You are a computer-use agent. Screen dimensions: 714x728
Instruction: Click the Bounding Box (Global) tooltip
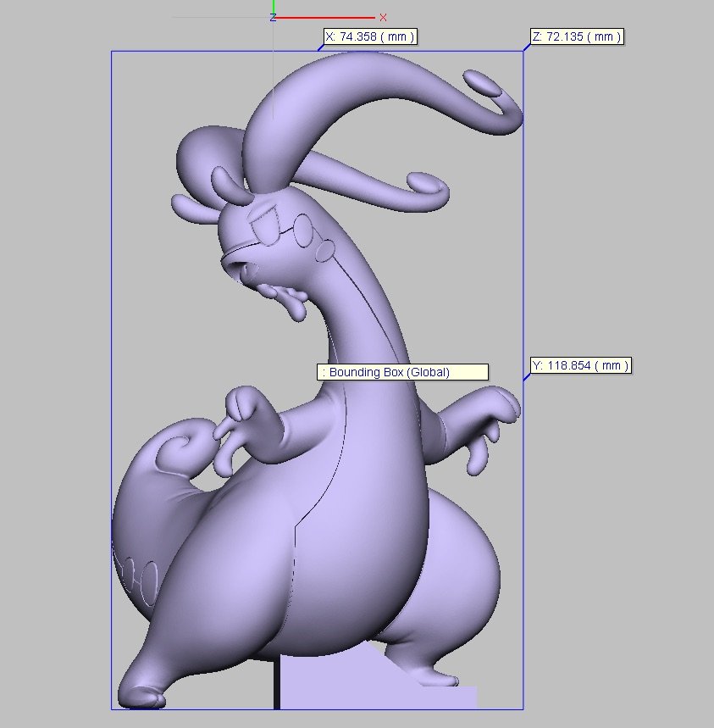402,372
